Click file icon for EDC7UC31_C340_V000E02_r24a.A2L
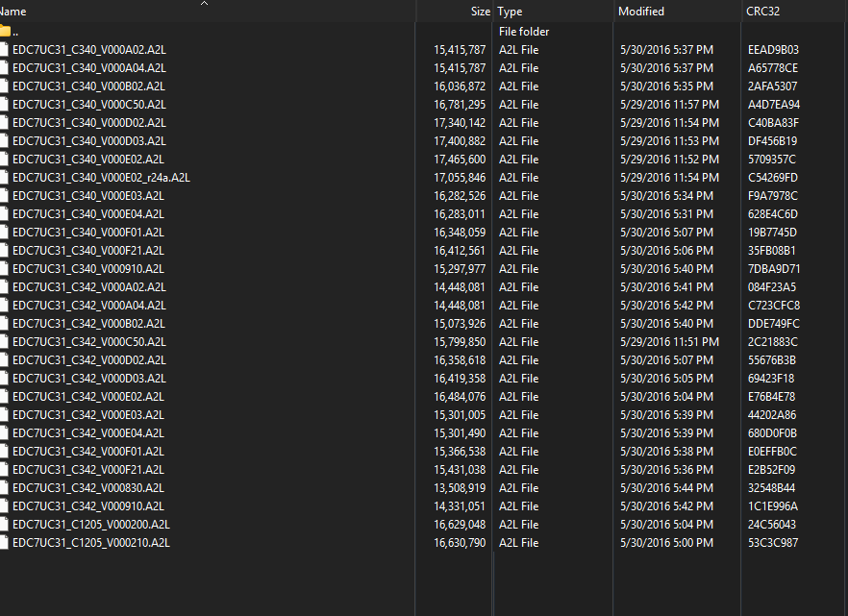Viewport: 848px width, 616px height. click(5, 178)
